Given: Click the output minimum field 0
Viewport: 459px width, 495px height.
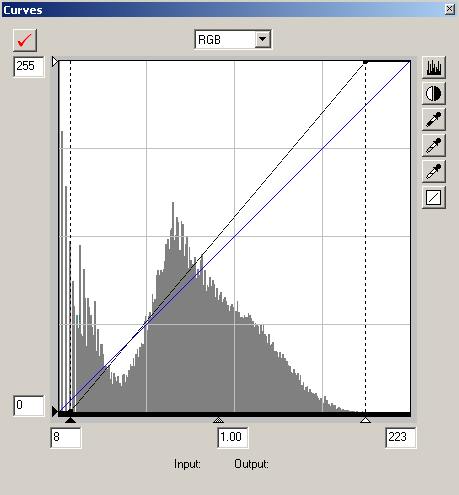Looking at the screenshot, I should coord(29,406).
